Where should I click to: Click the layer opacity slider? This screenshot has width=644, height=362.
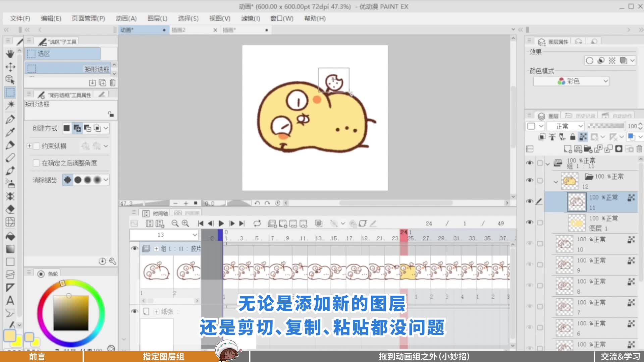tap(606, 126)
